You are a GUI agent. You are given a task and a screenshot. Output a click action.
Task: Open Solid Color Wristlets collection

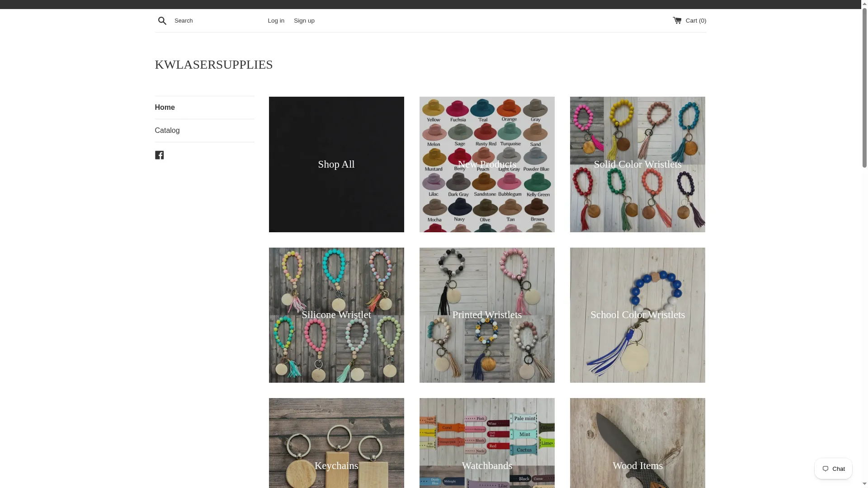(x=637, y=164)
